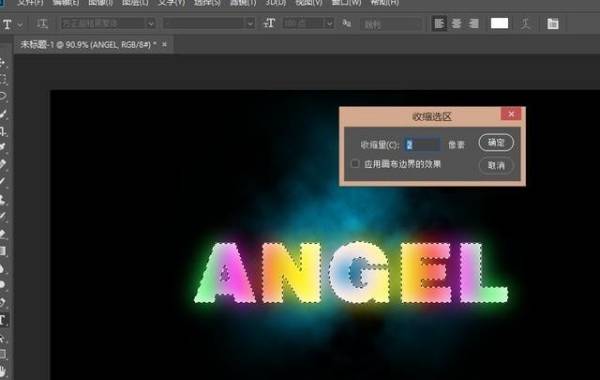Open the 编辑(E) menu
Screen dimensions: 600x380
click(x=65, y=3)
